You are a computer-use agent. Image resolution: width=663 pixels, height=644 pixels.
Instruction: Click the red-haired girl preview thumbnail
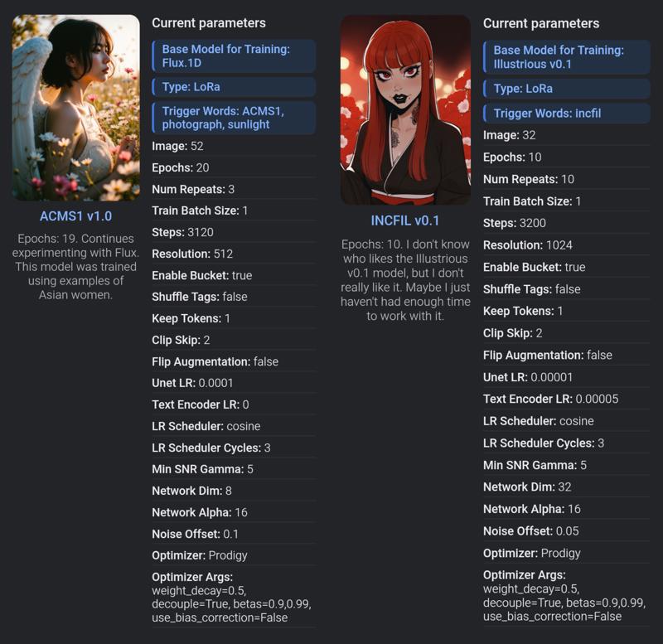405,110
